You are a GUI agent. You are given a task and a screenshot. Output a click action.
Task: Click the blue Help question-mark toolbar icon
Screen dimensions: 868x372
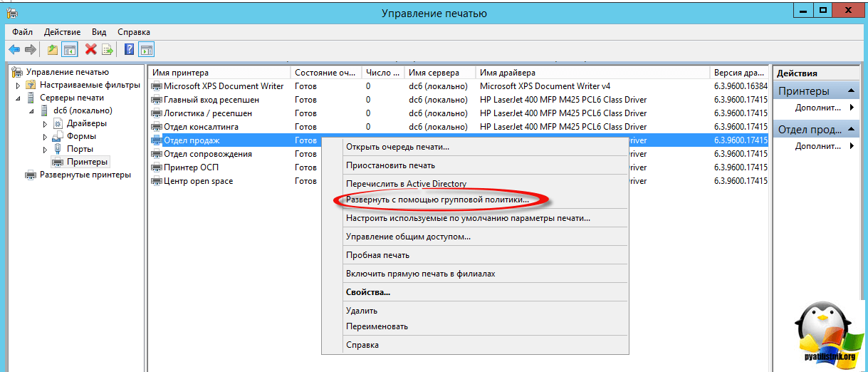tap(129, 50)
